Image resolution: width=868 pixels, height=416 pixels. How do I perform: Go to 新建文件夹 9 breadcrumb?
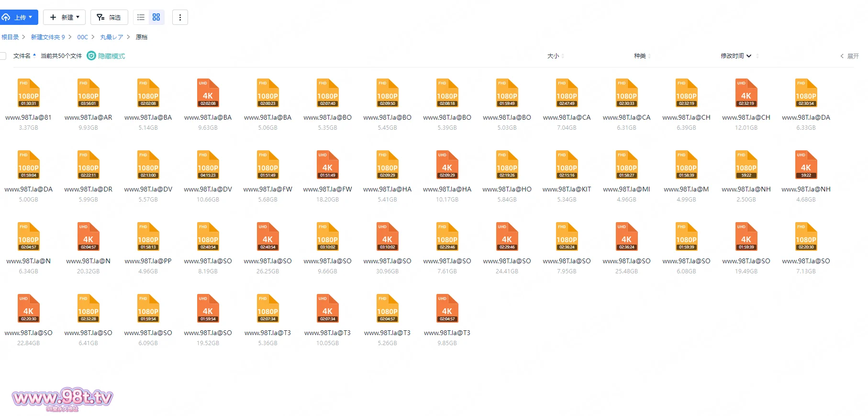coord(48,37)
